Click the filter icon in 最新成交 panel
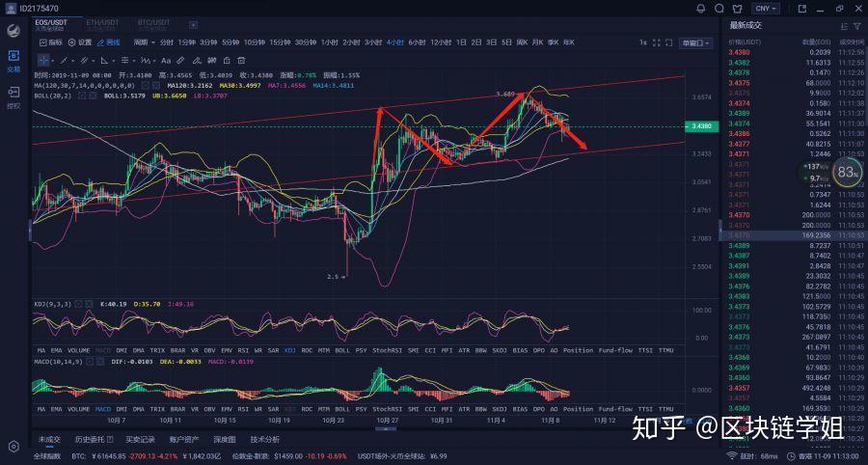Image resolution: width=868 pixels, height=465 pixels. 855,25
